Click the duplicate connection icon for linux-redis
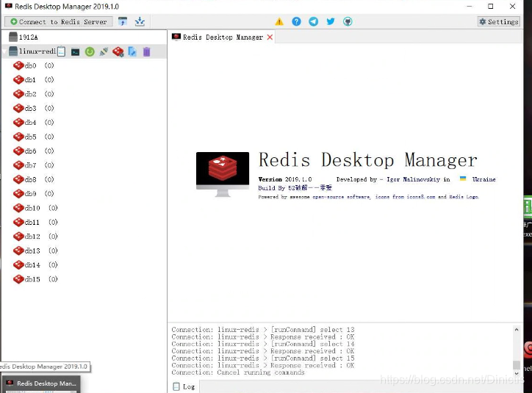Viewport: 532px width, 393px height. tap(132, 51)
